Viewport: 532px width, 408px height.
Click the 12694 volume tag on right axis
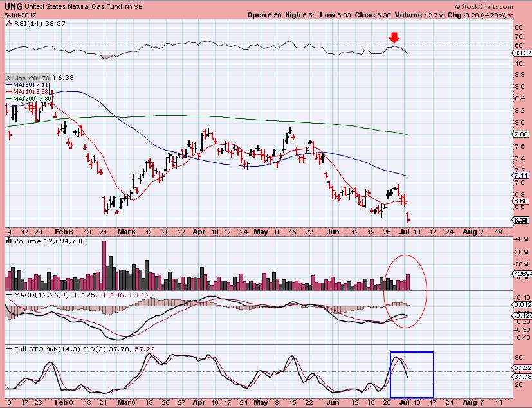[x=522, y=274]
